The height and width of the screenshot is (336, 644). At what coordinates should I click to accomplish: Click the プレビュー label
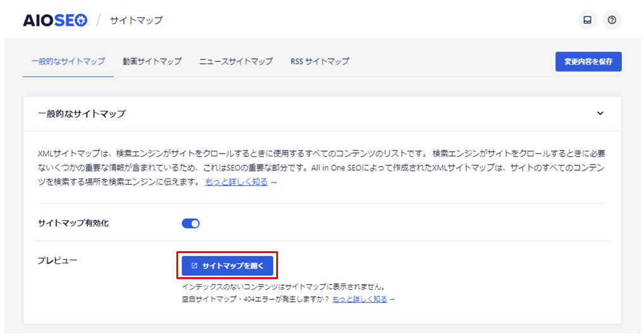point(57,260)
